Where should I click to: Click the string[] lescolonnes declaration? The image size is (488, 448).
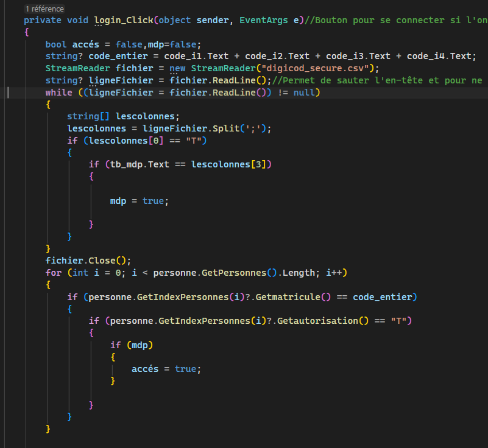coord(123,116)
